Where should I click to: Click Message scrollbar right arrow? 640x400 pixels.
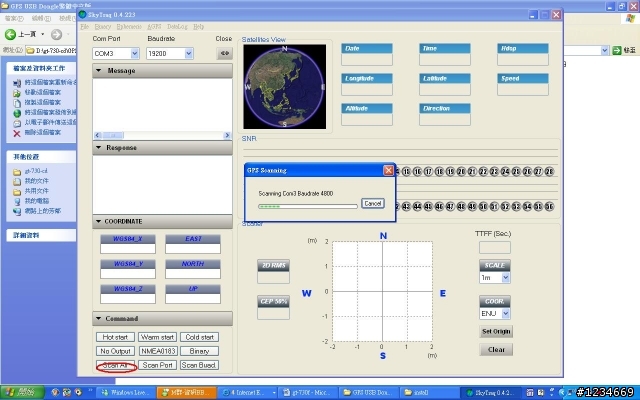click(227, 135)
